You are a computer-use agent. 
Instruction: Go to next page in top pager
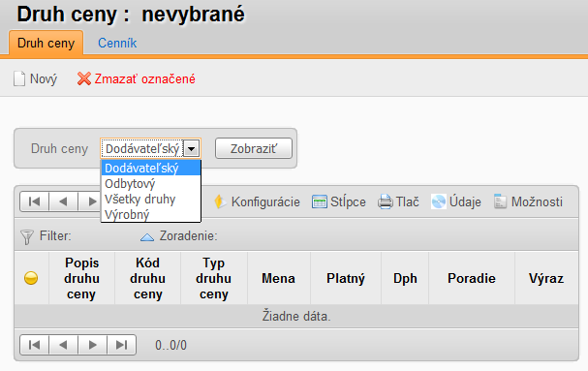[x=90, y=201]
